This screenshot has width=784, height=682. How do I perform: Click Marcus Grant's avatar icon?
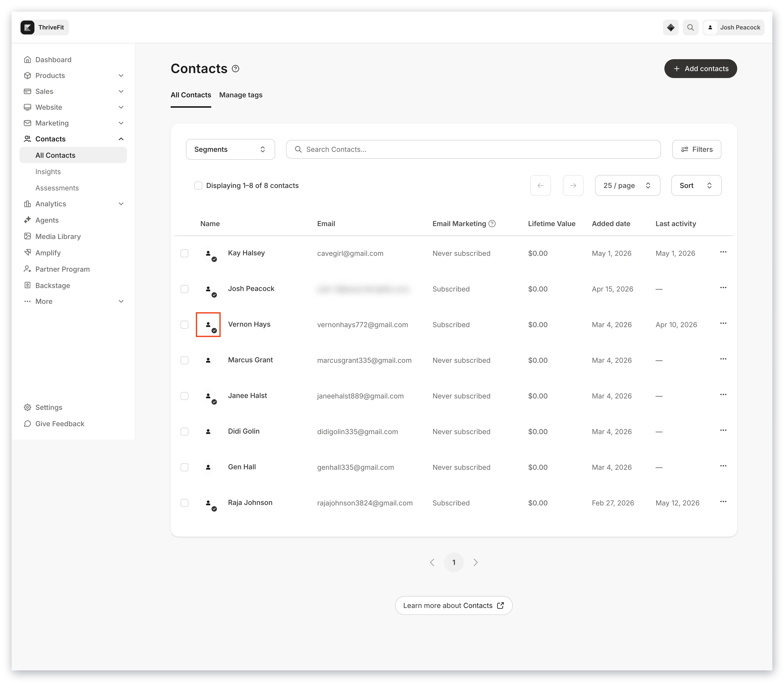(x=208, y=360)
